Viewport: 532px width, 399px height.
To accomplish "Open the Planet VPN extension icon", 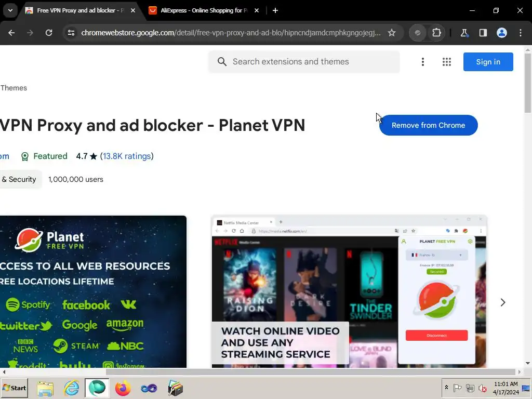I will tap(418, 33).
